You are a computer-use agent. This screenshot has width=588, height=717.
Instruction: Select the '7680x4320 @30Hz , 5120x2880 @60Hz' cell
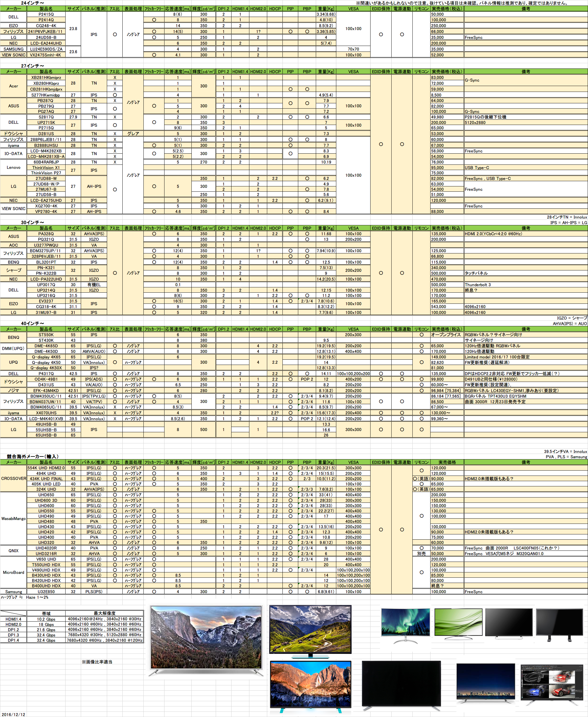click(105, 635)
